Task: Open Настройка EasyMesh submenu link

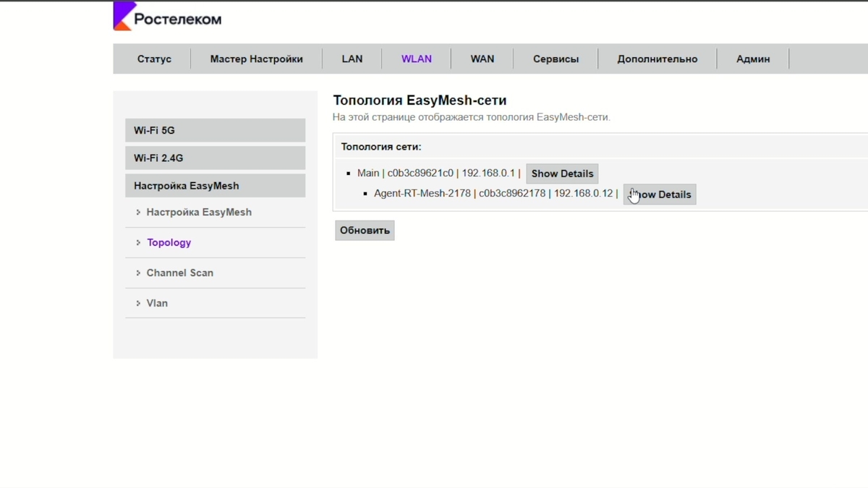Action: pos(199,213)
